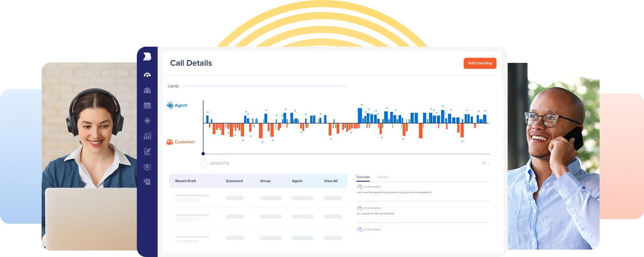644x257 pixels.
Task: Click the crosshair target sidebar icon
Action: pyautogui.click(x=147, y=121)
